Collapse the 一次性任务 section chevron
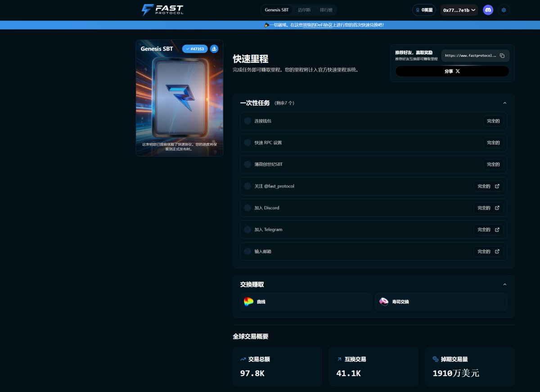Screen dimensions: 540x392 click(504, 102)
